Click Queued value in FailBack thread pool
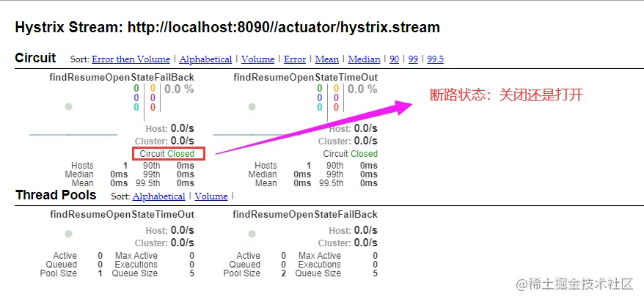This screenshot has width=644, height=302. pyautogui.click(x=283, y=265)
